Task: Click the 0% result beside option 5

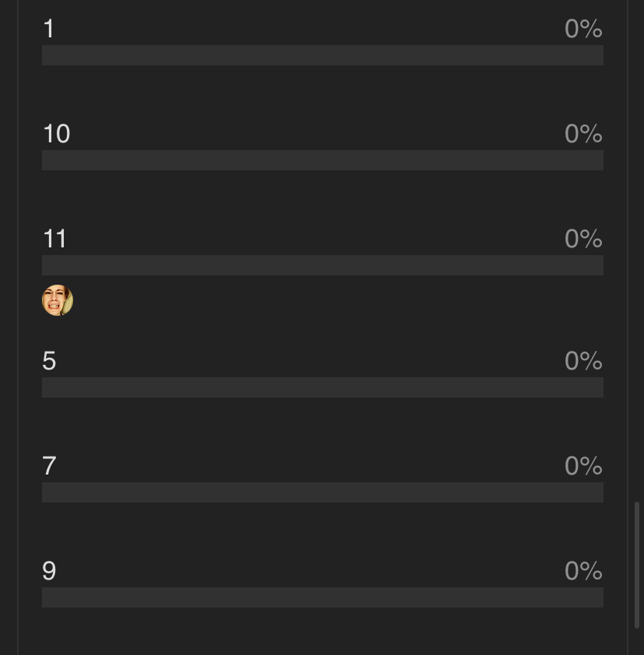Action: [583, 360]
